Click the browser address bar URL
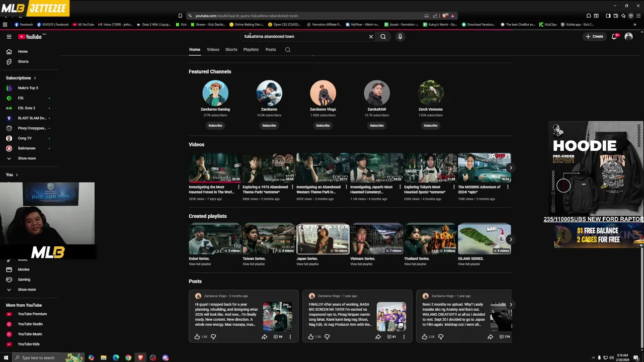 pos(247,16)
